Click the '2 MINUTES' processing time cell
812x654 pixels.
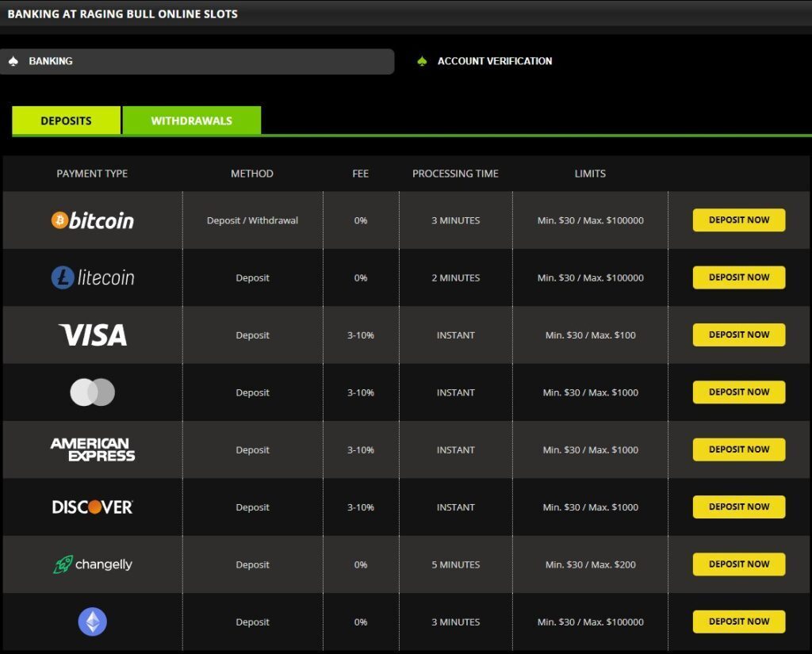456,278
